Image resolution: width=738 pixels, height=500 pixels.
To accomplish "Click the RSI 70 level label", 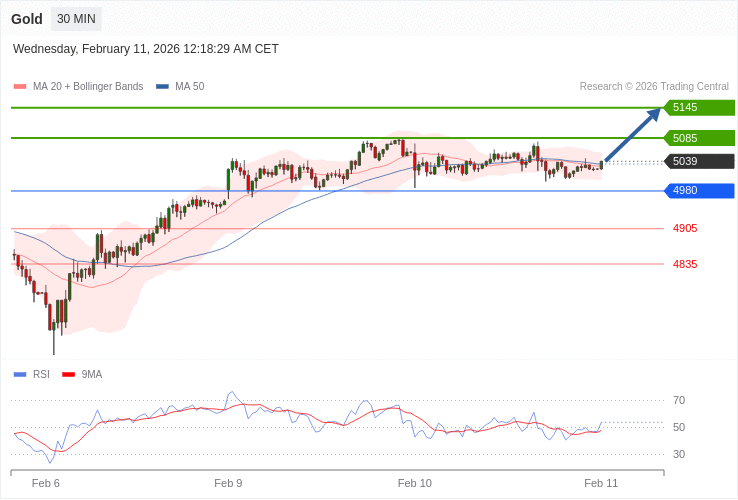I will (679, 401).
